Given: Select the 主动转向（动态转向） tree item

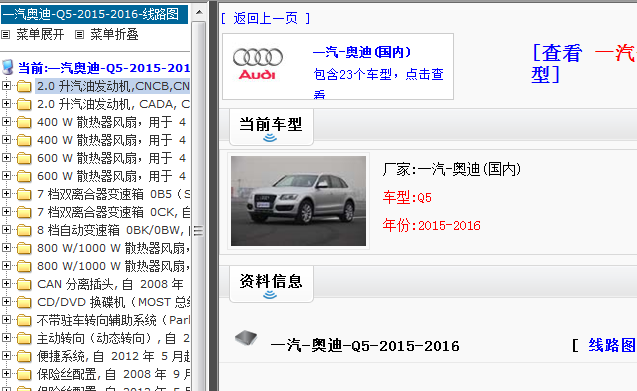Looking at the screenshot, I should click(114, 338).
